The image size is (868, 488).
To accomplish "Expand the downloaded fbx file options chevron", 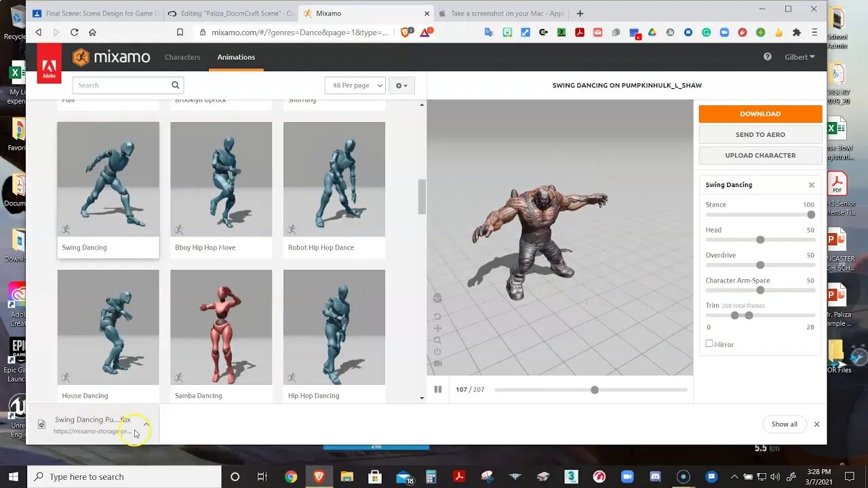I will (146, 424).
